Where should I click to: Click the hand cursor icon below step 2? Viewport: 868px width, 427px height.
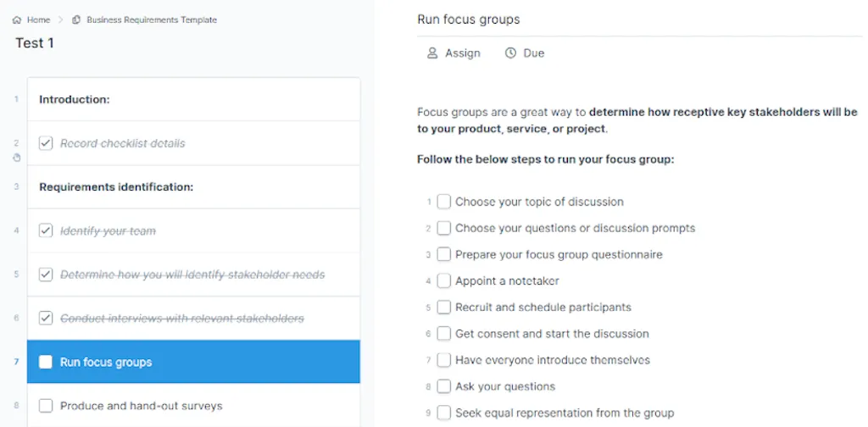click(x=17, y=158)
